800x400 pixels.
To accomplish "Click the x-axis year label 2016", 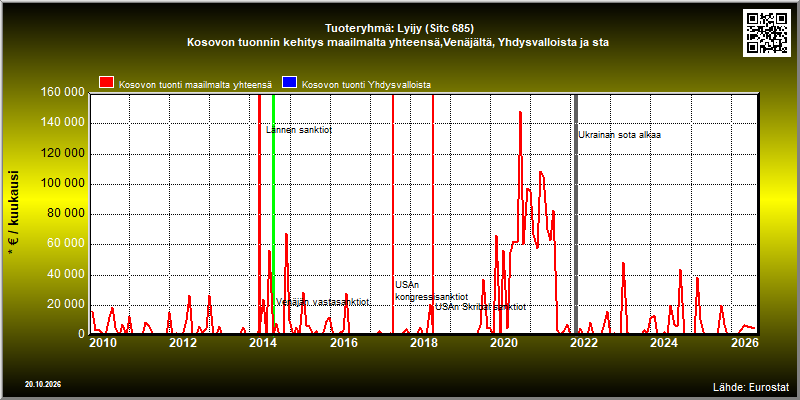I will click(343, 343).
